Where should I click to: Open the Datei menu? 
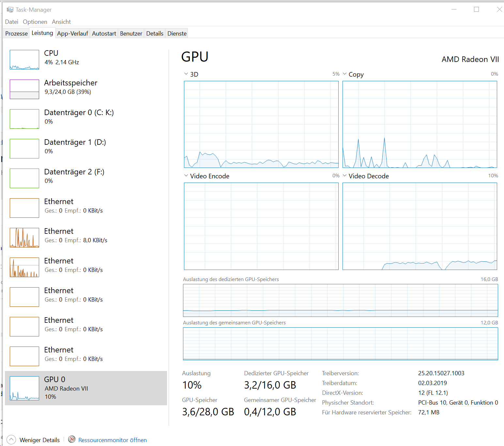[x=12, y=22]
